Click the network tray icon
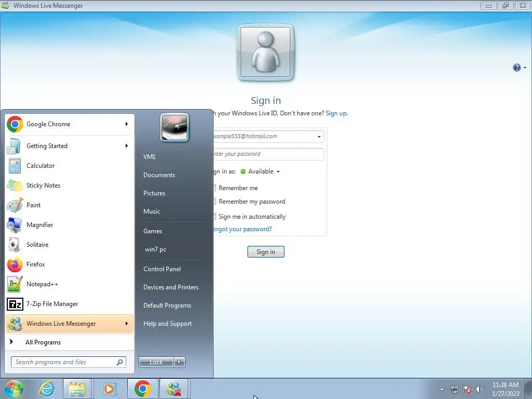The image size is (532, 399). (454, 389)
